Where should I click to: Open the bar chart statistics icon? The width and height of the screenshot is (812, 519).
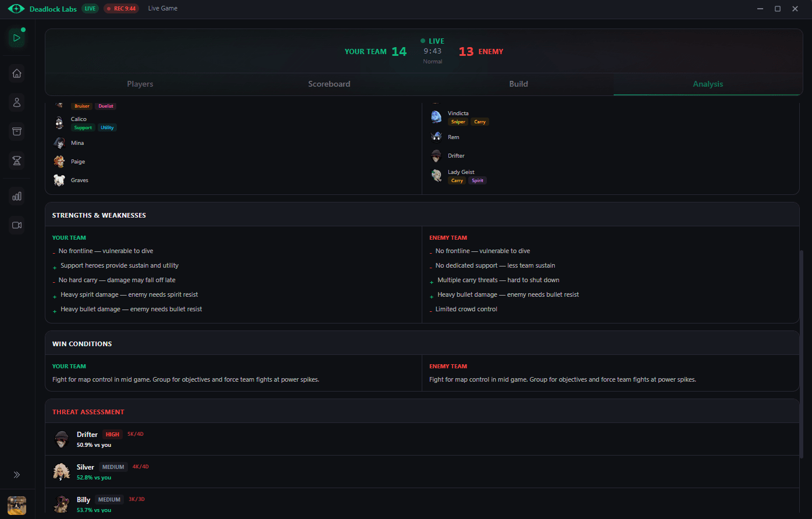click(17, 196)
